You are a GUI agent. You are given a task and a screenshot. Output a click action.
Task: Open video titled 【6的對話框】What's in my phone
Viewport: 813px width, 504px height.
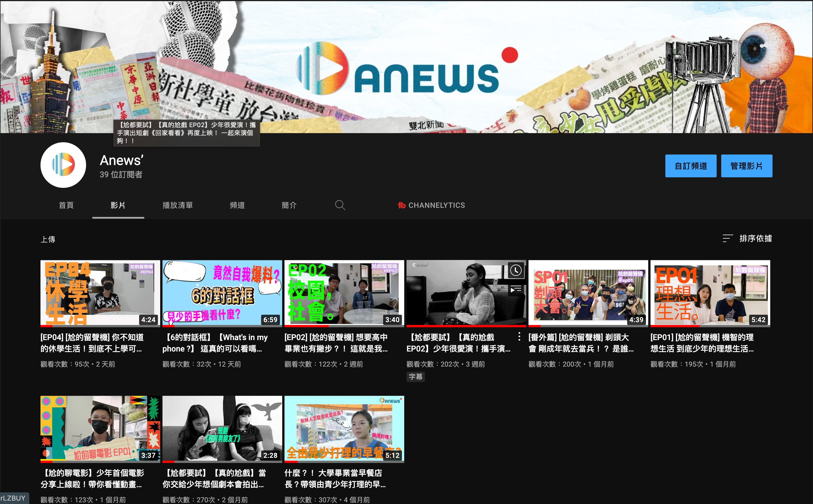point(215,343)
